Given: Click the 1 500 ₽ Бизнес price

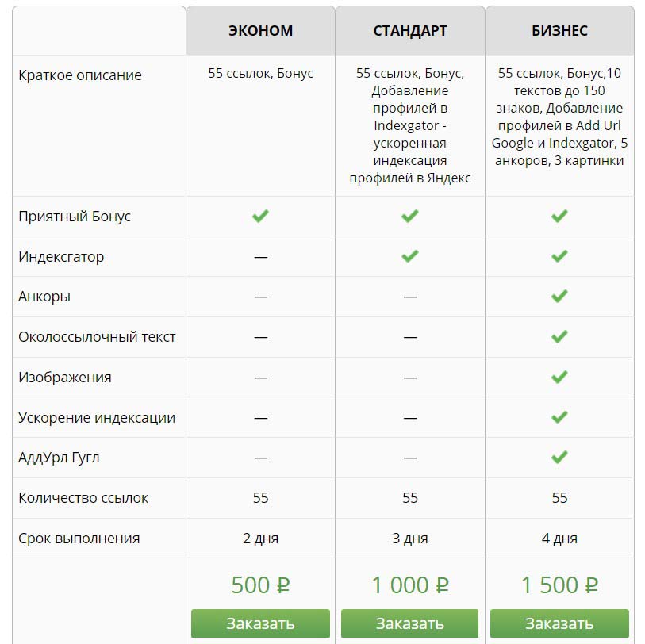Looking at the screenshot, I should pyautogui.click(x=559, y=585).
